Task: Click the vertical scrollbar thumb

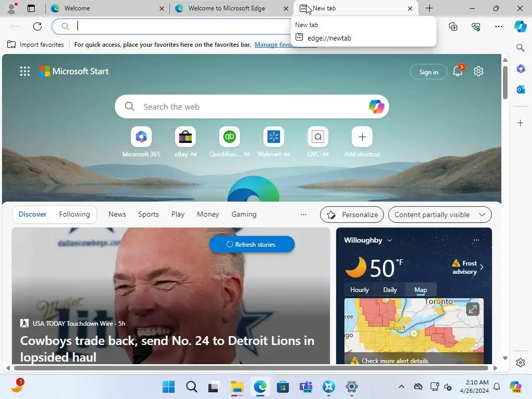Action: 505,83
